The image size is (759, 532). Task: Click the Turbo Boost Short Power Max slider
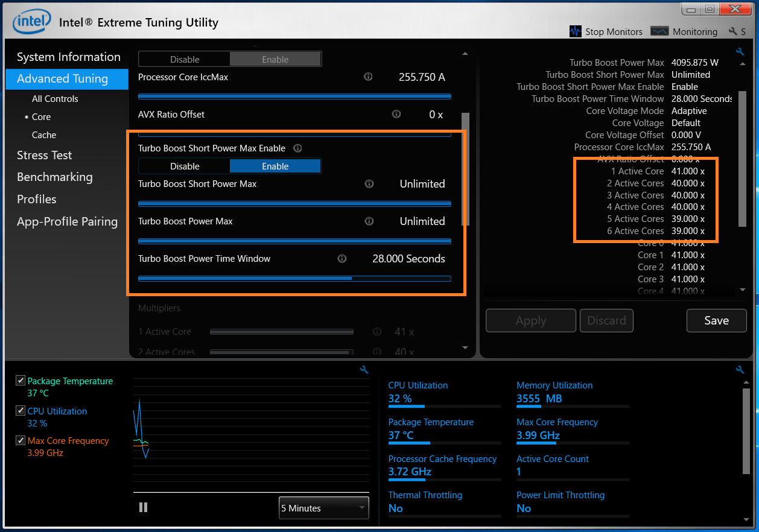coord(294,204)
